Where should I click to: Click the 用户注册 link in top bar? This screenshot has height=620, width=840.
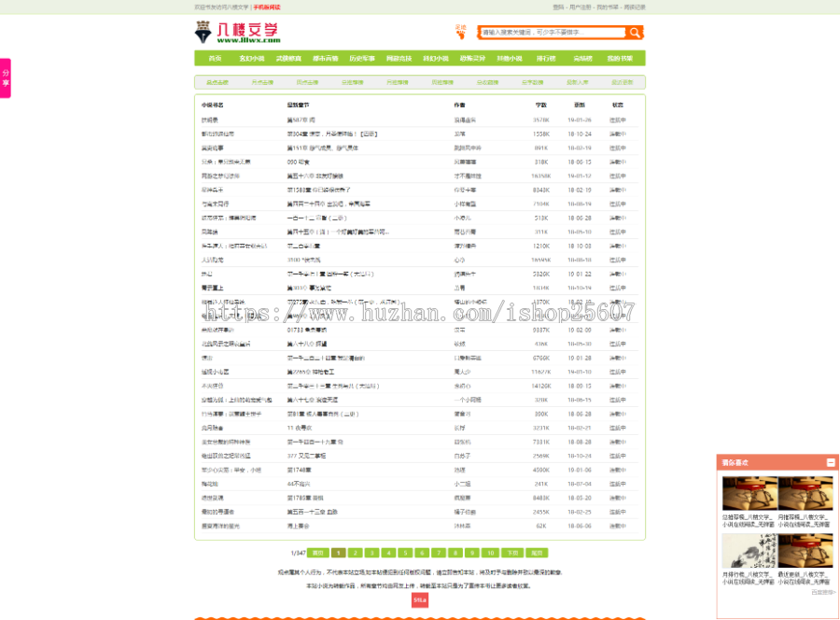(x=581, y=7)
